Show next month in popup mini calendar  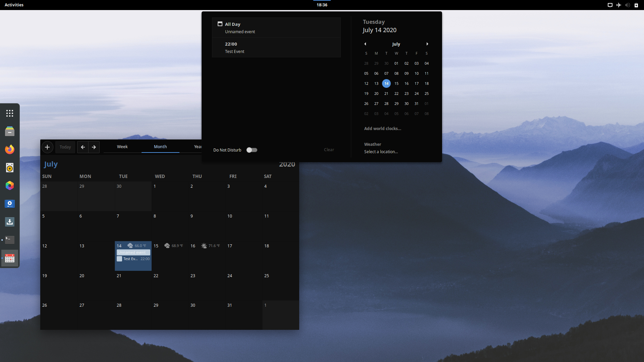click(427, 44)
